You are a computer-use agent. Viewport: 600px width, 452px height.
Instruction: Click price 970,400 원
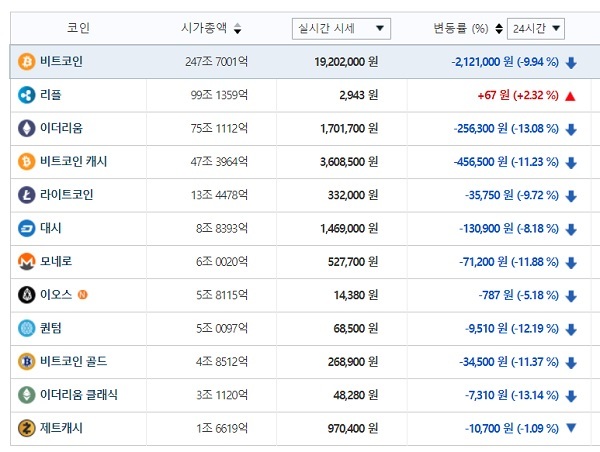353,428
